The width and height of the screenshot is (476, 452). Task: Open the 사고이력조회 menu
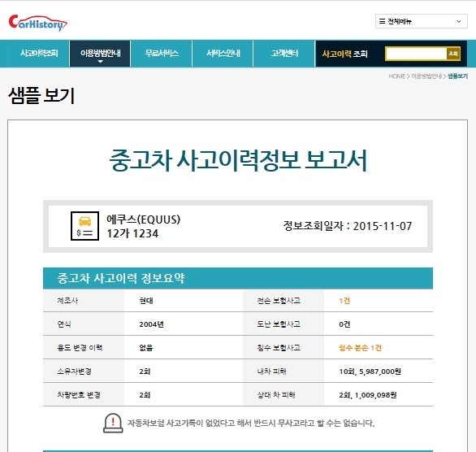coord(39,54)
